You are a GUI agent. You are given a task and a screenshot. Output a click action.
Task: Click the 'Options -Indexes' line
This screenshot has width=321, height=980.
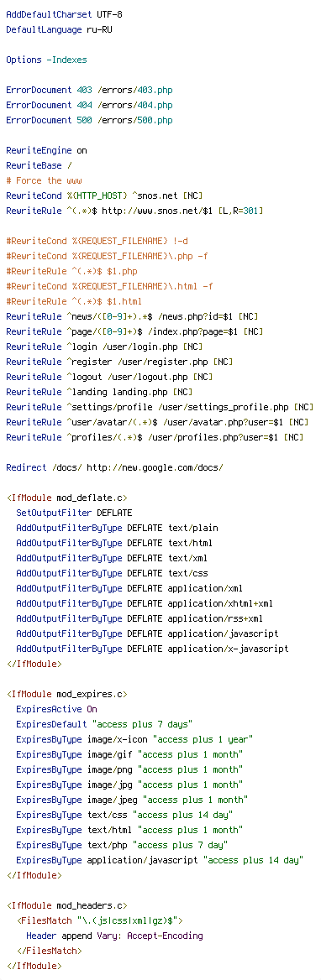point(46,60)
